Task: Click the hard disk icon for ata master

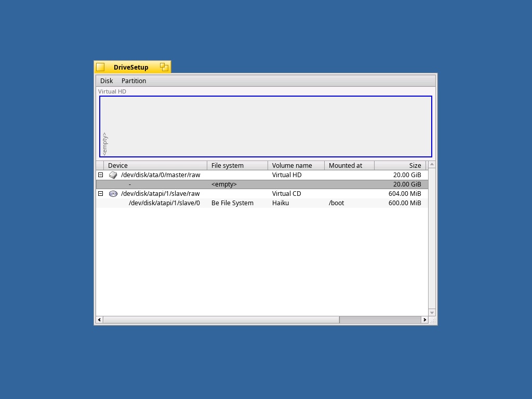Action: (x=113, y=175)
